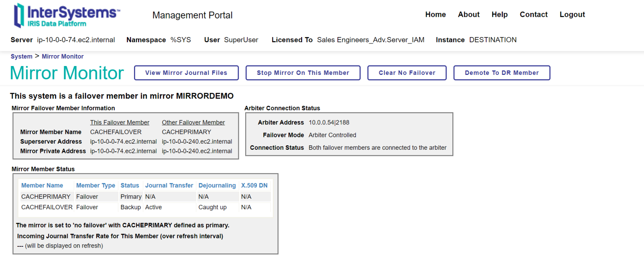Select Demote To DR Member button
The height and width of the screenshot is (260, 644).
point(502,73)
